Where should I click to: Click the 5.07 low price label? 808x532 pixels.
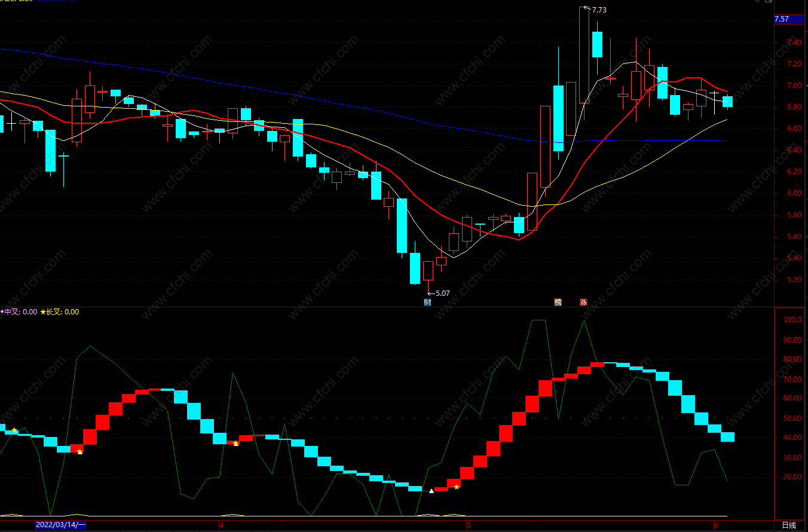click(x=442, y=293)
